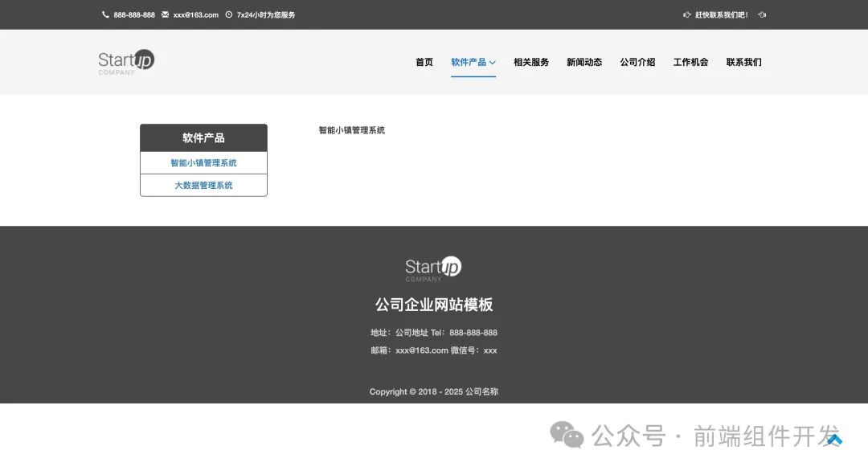Viewport: 868px width, 471px height.
Task: Click the 智能小镇管理系统 heading in the content area
Action: pyautogui.click(x=350, y=129)
